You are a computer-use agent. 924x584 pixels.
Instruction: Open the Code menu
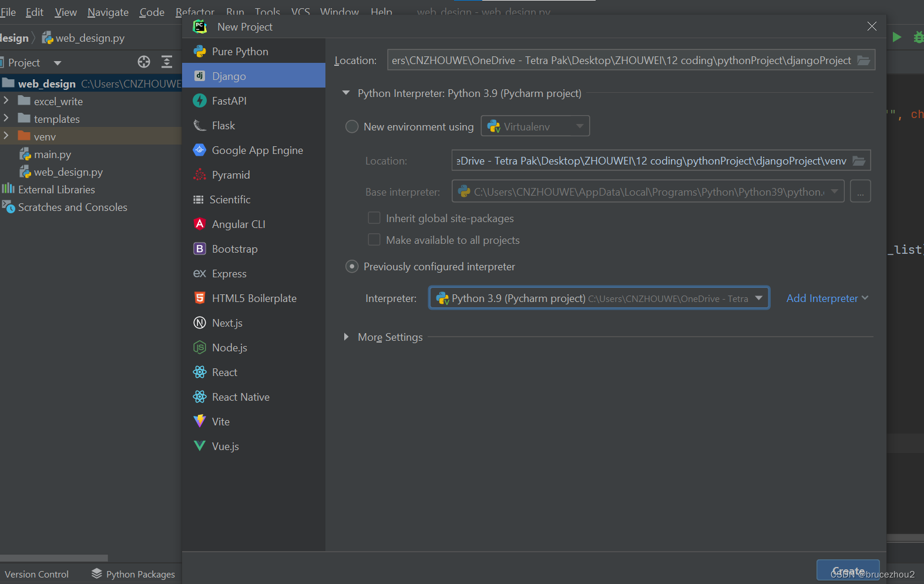click(152, 12)
